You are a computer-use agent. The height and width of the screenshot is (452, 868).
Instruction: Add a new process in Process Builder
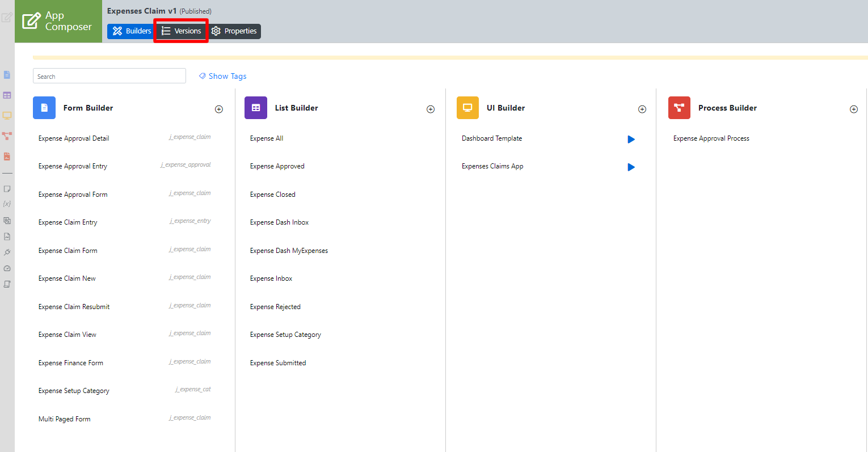(854, 109)
